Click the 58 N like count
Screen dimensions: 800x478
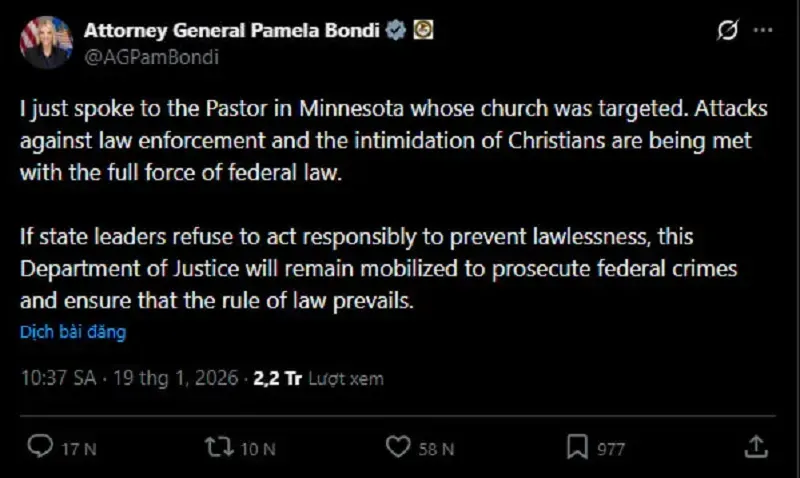[x=436, y=449]
